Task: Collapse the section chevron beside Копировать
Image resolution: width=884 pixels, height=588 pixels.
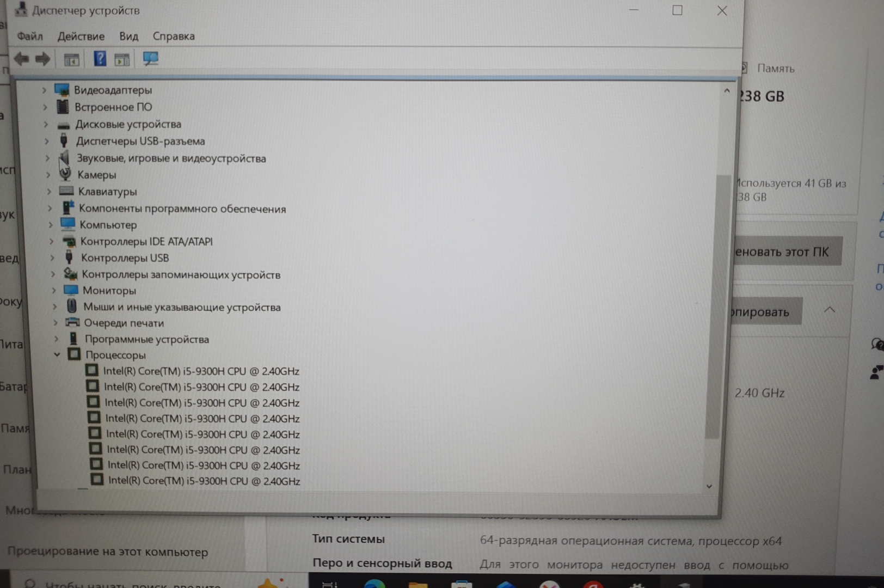Action: point(830,310)
